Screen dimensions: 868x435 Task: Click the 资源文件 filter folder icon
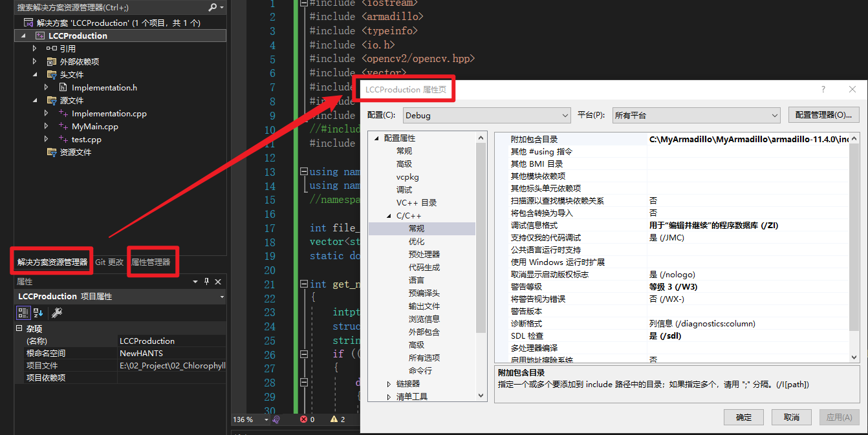coord(52,153)
